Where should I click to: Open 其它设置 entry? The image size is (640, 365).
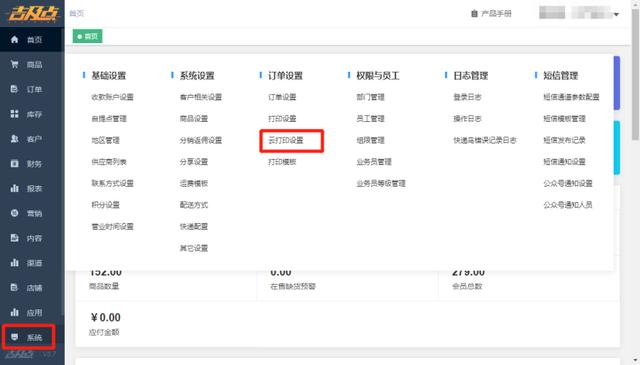click(194, 248)
